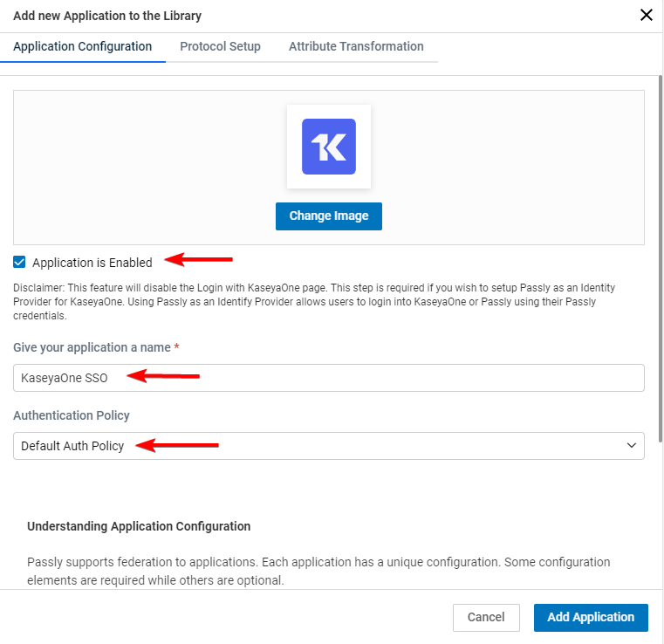Click the Give your application a name label
This screenshot has height=644, width=664.
tap(92, 347)
